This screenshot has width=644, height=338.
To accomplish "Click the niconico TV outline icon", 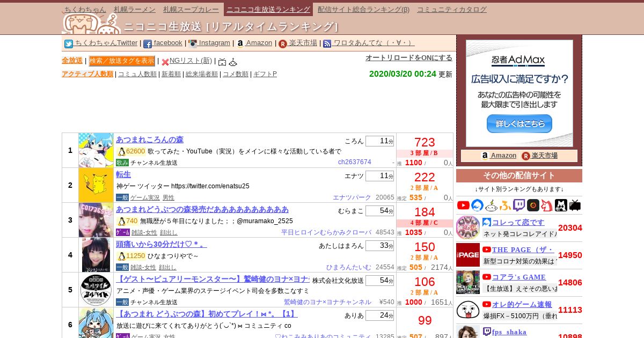I will point(222,62).
